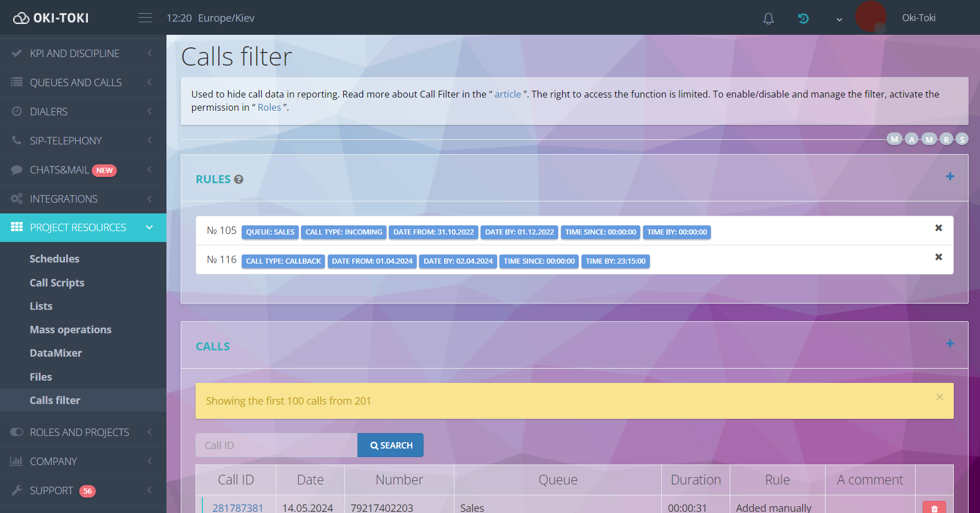Open the notifications bell icon
The height and width of the screenshot is (513, 980).
tap(768, 18)
